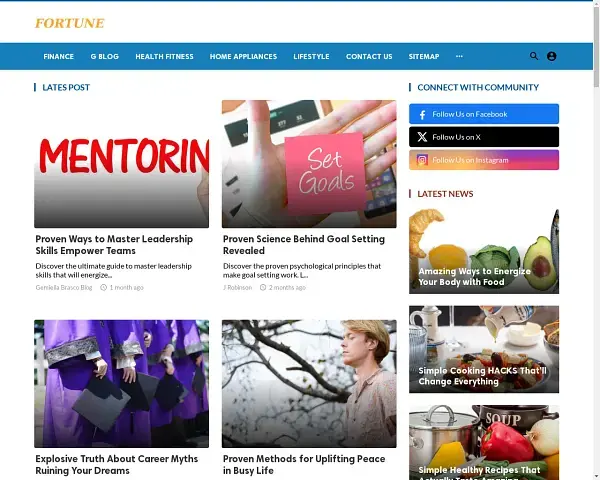The width and height of the screenshot is (600, 480).
Task: Click the user account icon
Action: pyautogui.click(x=551, y=56)
